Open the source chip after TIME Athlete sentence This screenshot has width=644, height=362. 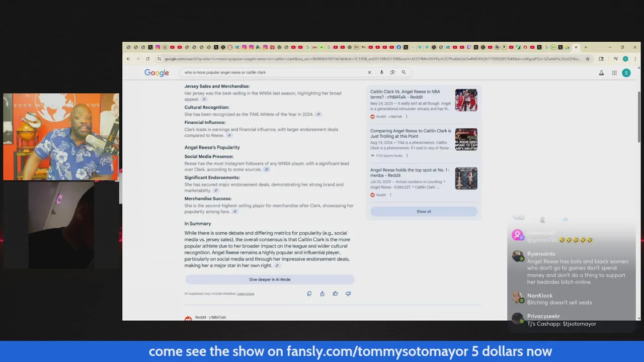click(x=318, y=114)
